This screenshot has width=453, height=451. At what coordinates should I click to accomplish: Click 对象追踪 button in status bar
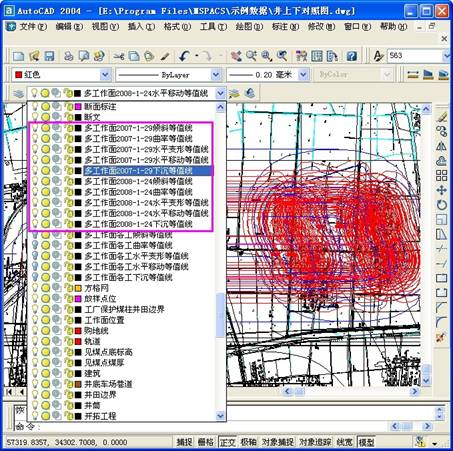(x=315, y=442)
